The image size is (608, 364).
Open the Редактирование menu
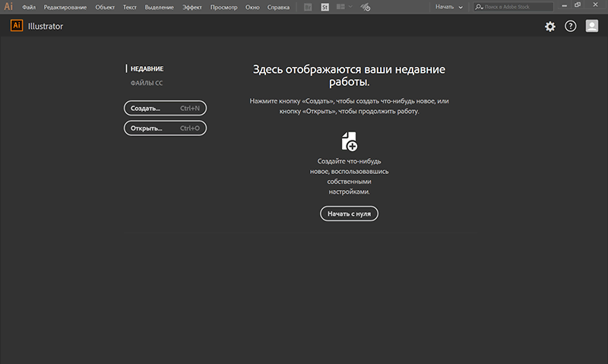(65, 7)
